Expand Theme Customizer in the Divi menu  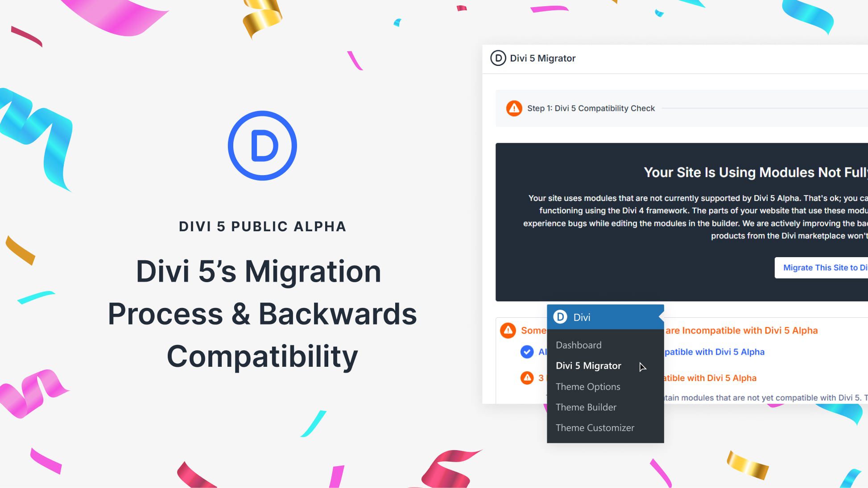coord(595,427)
